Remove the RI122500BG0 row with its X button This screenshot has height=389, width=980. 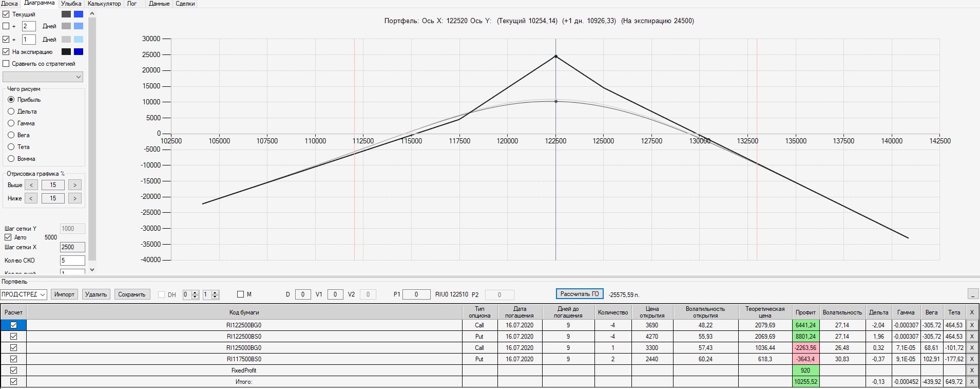[x=972, y=325]
